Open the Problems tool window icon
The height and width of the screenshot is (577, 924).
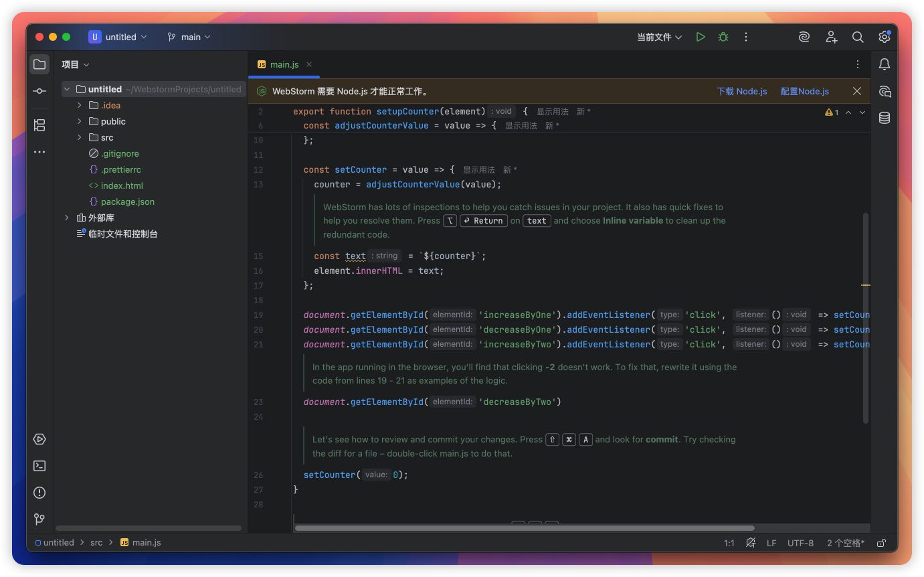tap(39, 493)
